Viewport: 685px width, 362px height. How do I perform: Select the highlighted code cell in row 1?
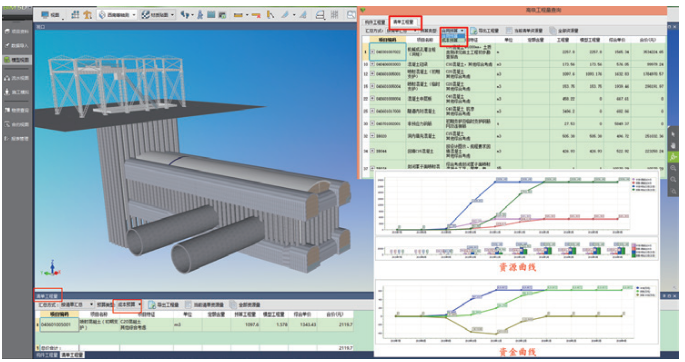[388, 52]
